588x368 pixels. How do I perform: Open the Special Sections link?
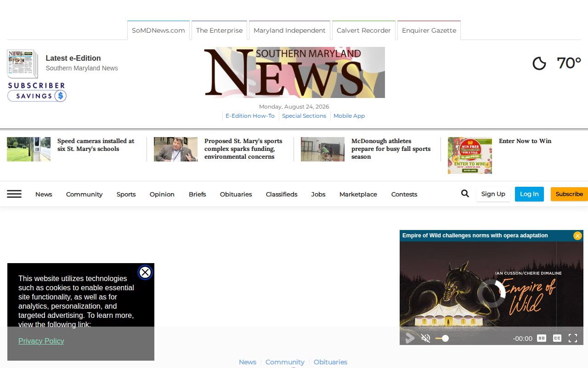(x=304, y=116)
